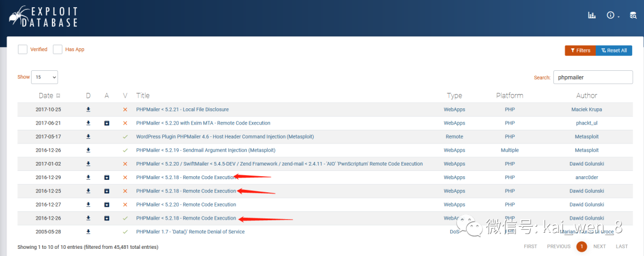Screen dimensions: 644x256
Task: Download the 2017-06-21 Exim MTA exploit
Action: (88, 123)
